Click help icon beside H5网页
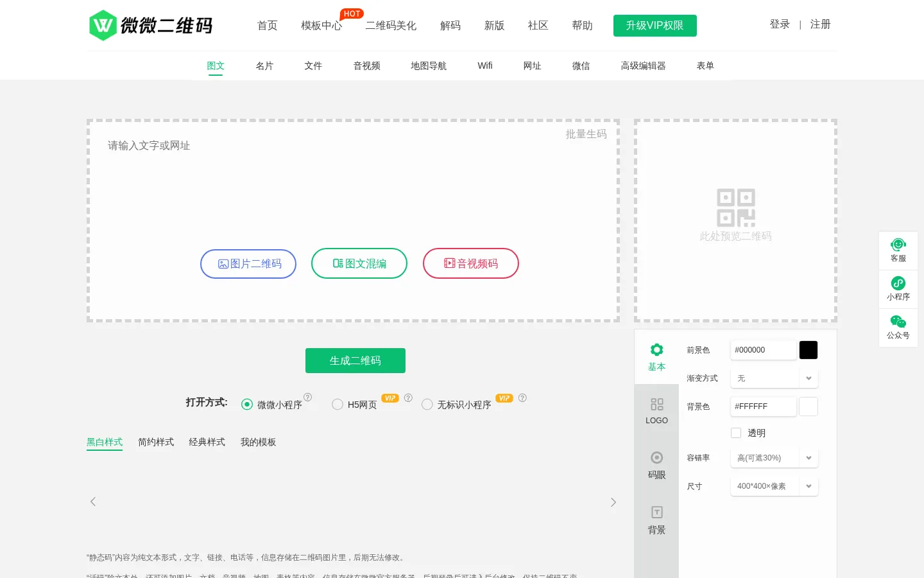Viewport: 924px width, 578px height. (x=408, y=398)
